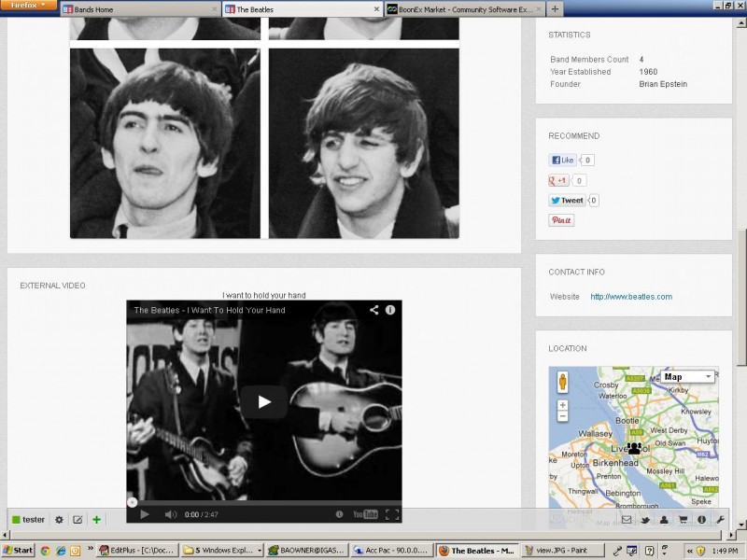747x560 pixels.
Task: Mute the YouTube video volume
Action: click(171, 514)
